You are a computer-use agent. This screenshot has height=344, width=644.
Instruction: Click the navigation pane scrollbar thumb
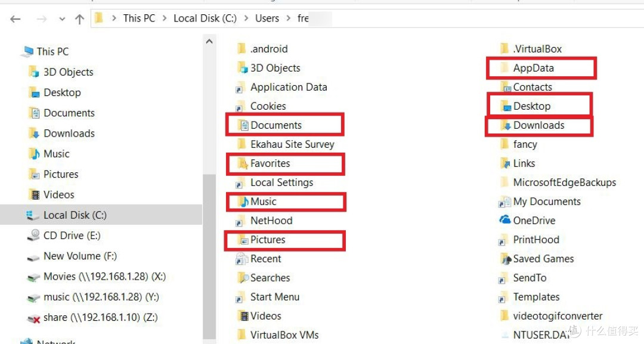tap(209, 256)
